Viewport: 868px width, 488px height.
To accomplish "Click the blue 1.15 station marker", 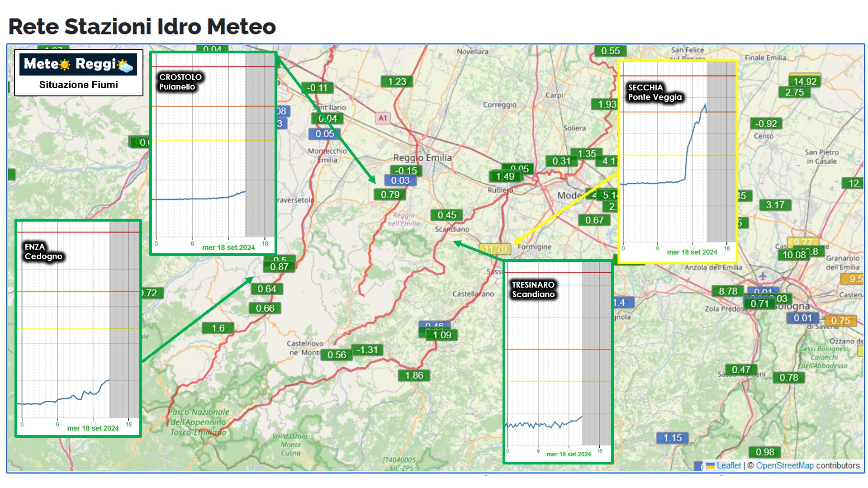I will coord(672,438).
